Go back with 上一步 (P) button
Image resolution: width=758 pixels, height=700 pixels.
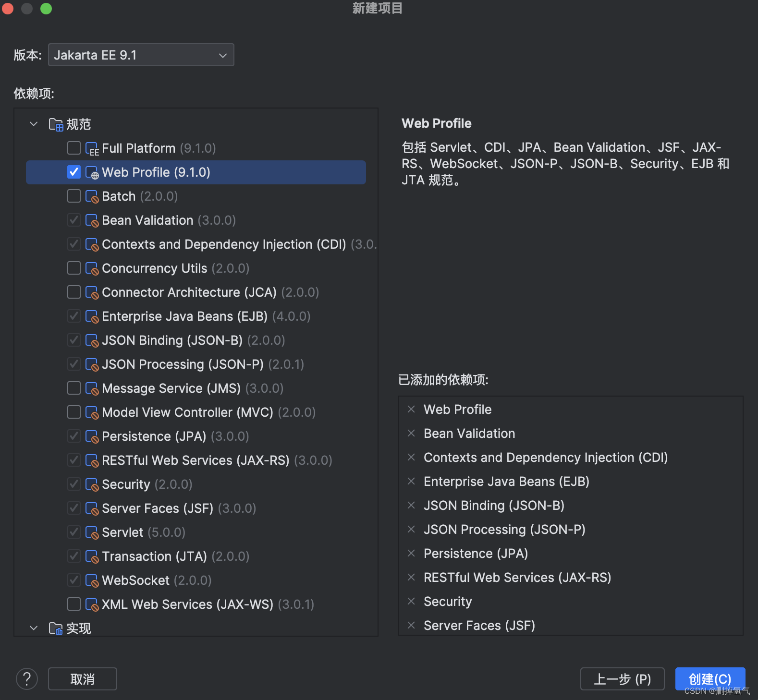(623, 679)
